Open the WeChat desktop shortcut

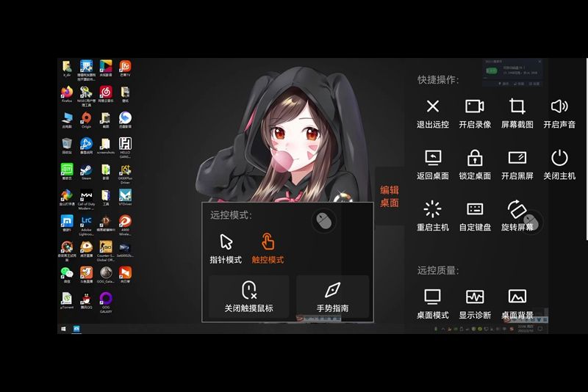click(x=67, y=275)
